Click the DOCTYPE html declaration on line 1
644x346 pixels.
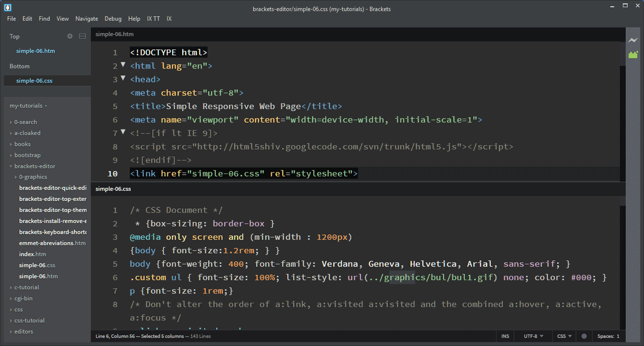[169, 52]
